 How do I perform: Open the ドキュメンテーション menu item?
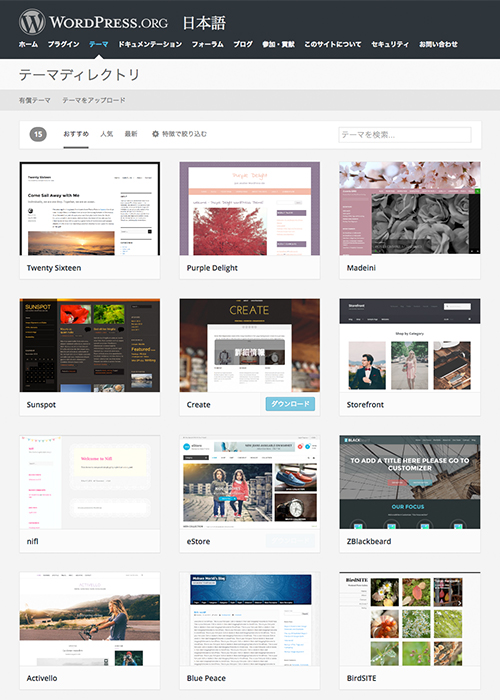(x=150, y=44)
